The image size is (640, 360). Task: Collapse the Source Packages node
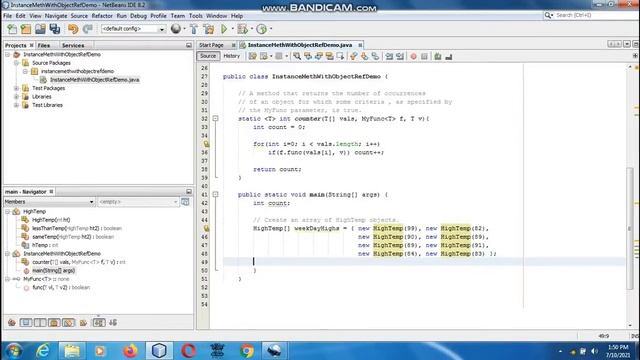click(16, 63)
